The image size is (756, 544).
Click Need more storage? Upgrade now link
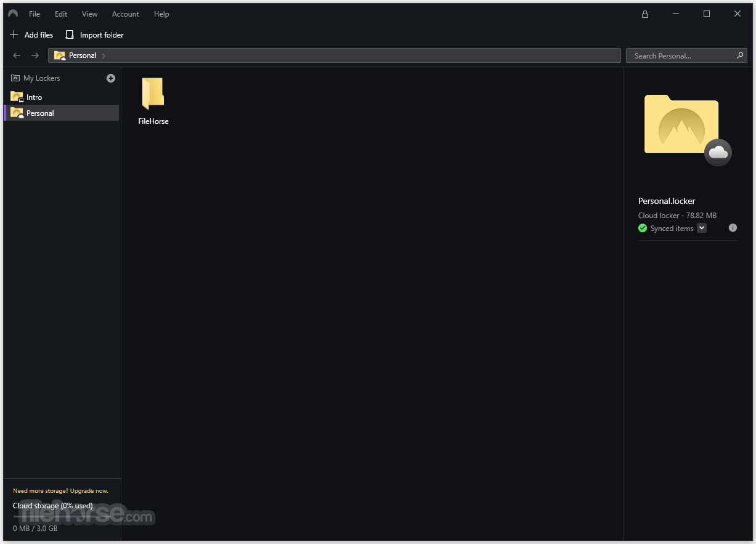[60, 491]
